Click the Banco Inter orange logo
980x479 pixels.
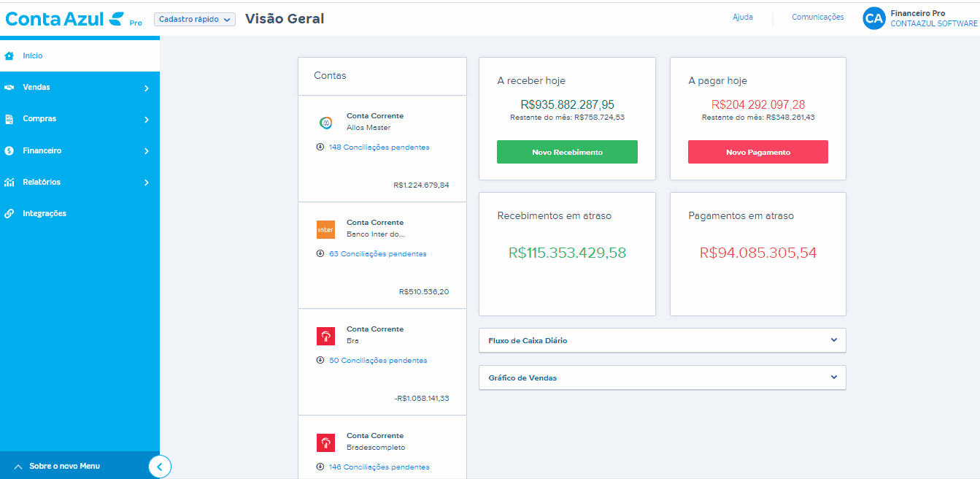[325, 229]
